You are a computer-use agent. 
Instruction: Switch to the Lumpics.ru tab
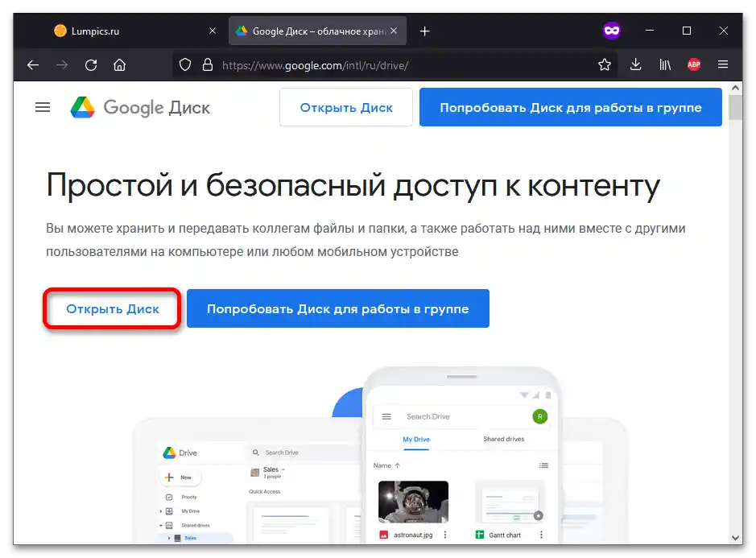pos(127,31)
